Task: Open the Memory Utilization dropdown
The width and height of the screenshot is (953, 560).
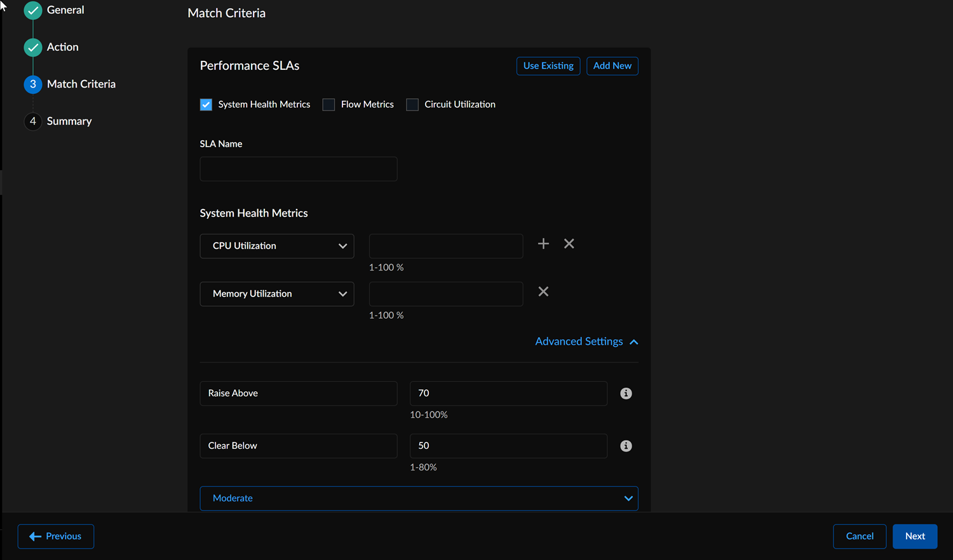Action: click(x=277, y=294)
